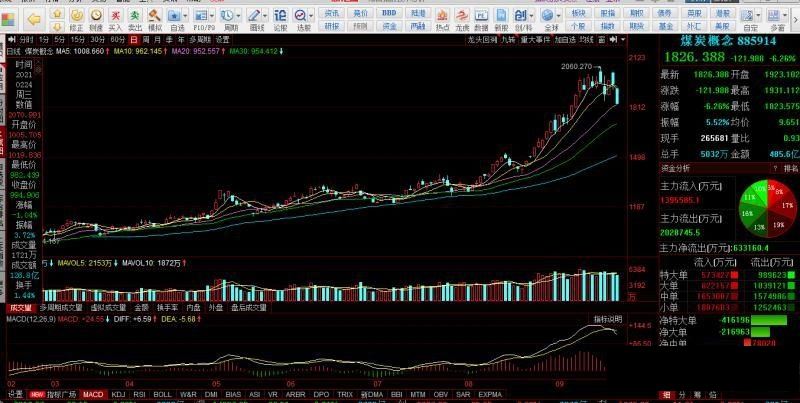Click the 重大事件 major events button
Screen dimensions: 800x403
[525, 39]
